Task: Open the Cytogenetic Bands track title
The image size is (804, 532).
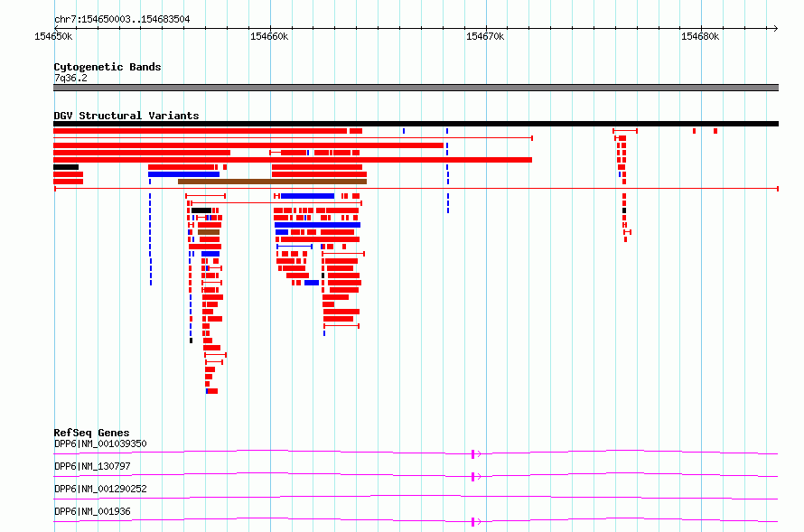Action: 108,67
